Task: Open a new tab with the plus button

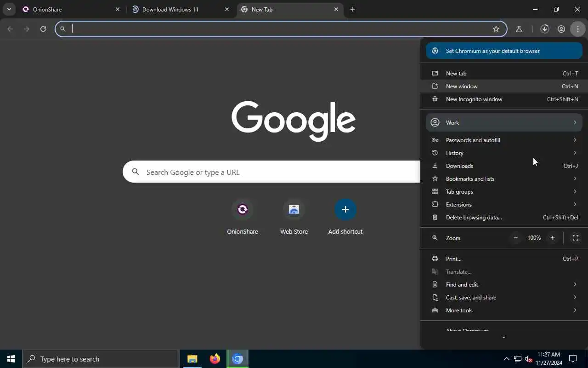Action: [353, 9]
